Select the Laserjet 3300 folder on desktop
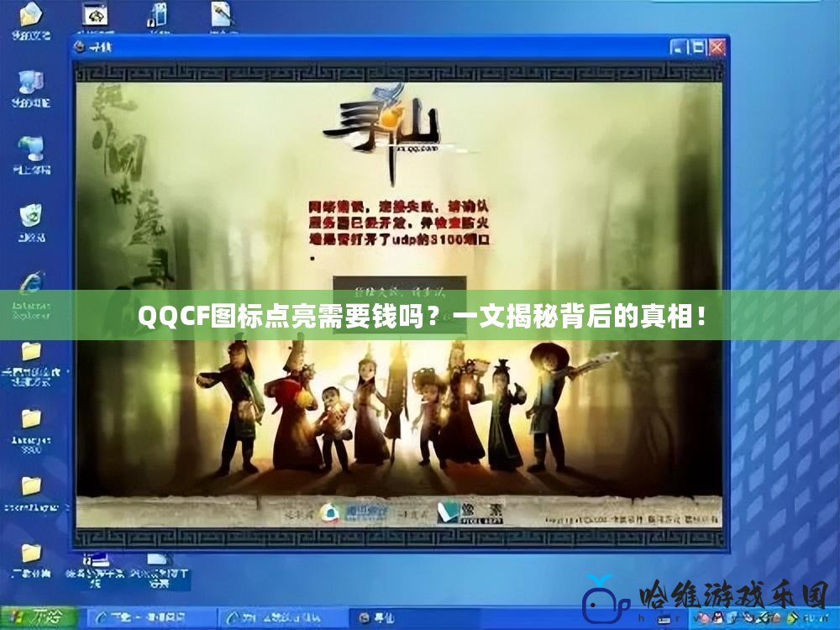The height and width of the screenshot is (630, 840). tap(31, 431)
